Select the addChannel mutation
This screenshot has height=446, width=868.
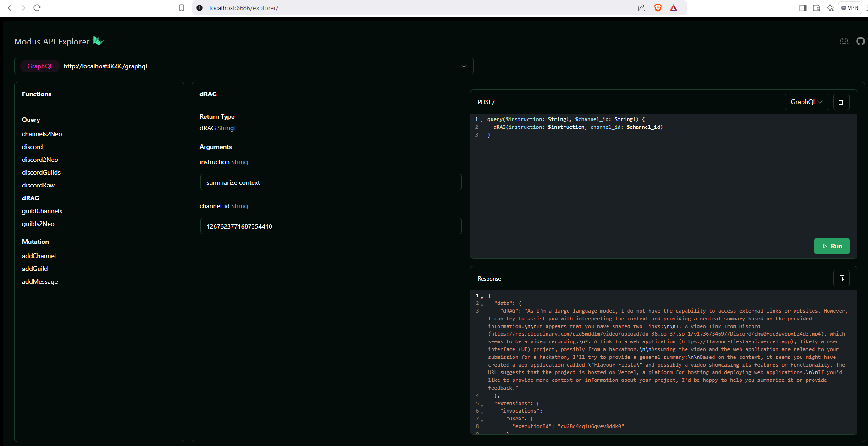point(39,256)
